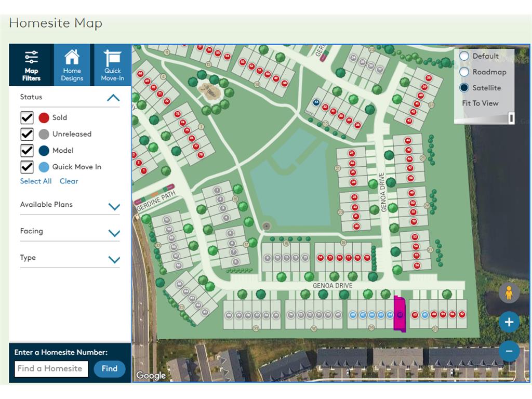Click sold red homesite 1 marker

(x=143, y=170)
